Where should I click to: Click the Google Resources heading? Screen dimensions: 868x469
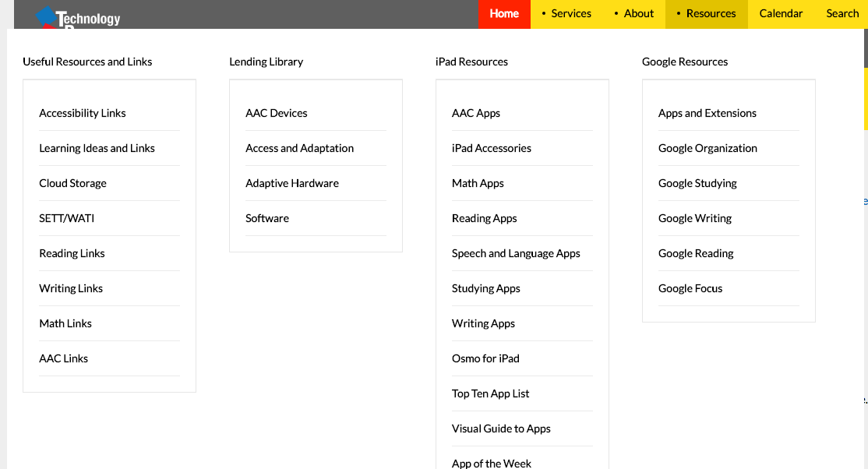click(x=685, y=62)
